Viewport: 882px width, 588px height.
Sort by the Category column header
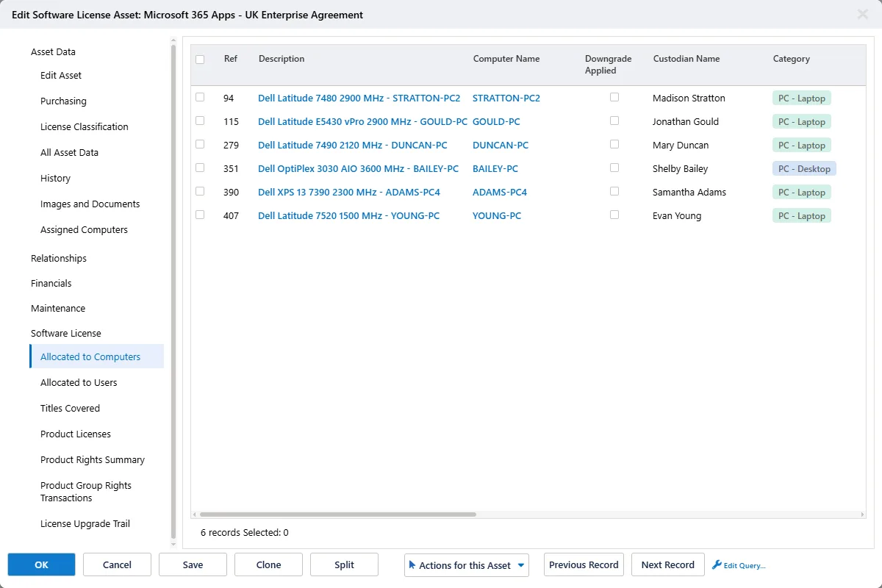(x=792, y=59)
